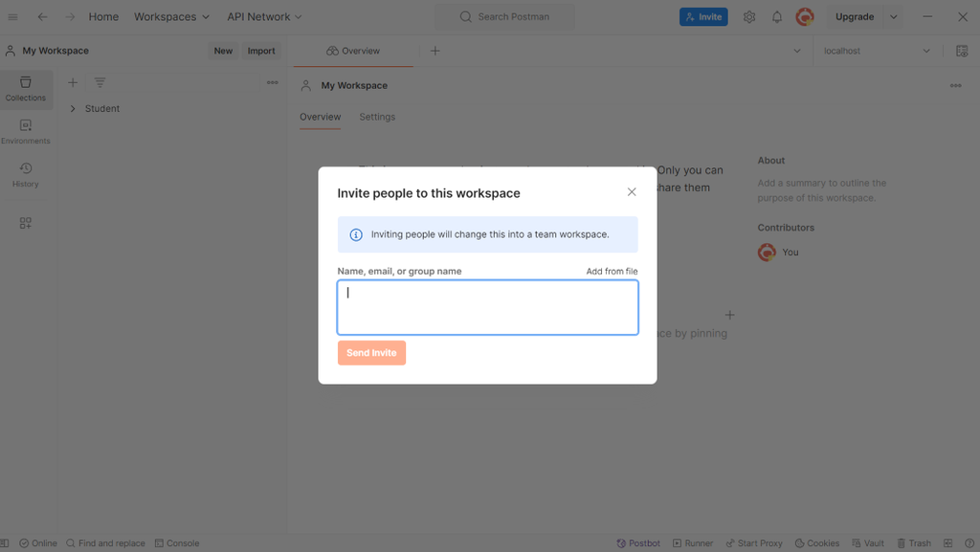The height and width of the screenshot is (552, 980).
Task: Open History in the sidebar
Action: coord(26,175)
